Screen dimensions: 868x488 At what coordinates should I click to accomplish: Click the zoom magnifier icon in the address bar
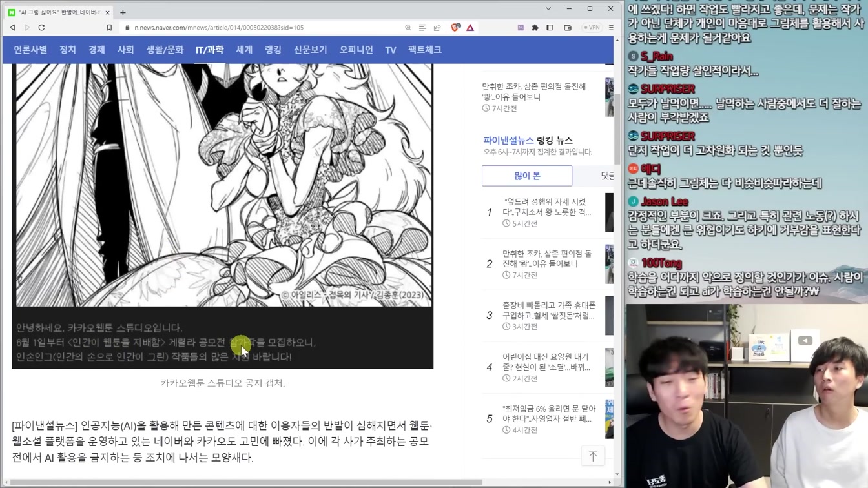(408, 28)
